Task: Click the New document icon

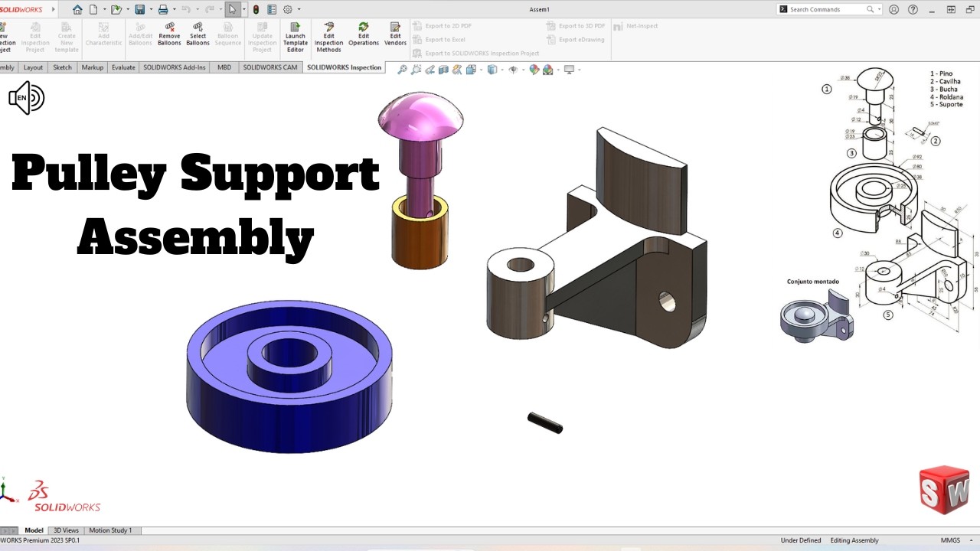Action: pos(93,10)
